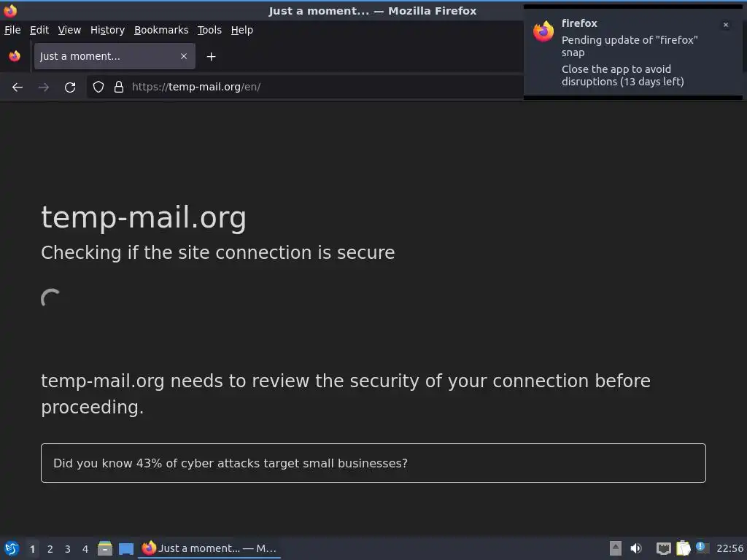Open the Help menu
This screenshot has width=747, height=560.
point(242,30)
